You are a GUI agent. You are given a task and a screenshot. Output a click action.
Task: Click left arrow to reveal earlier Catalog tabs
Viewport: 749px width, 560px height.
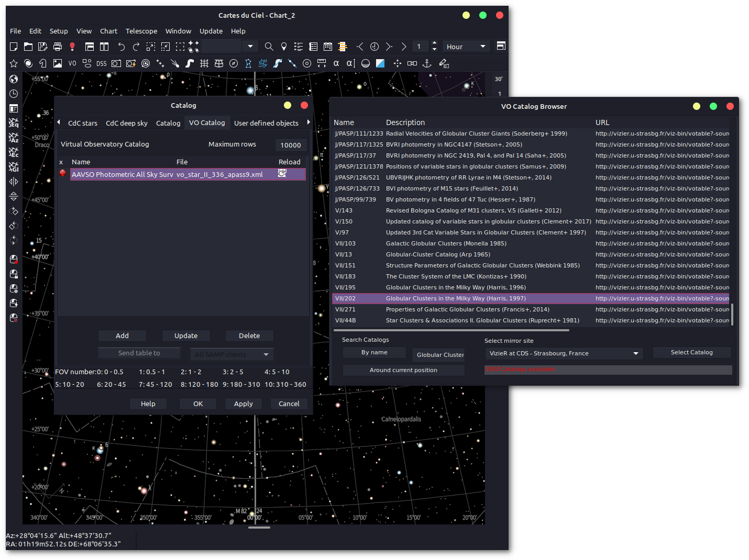pos(59,122)
